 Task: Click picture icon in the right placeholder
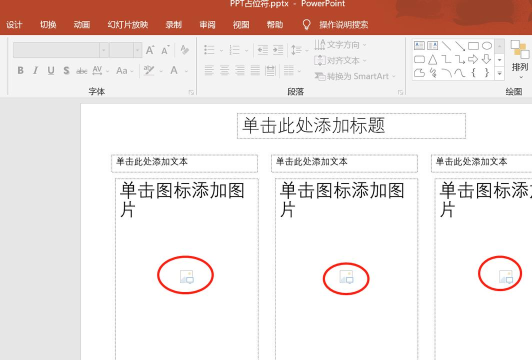coord(506,277)
